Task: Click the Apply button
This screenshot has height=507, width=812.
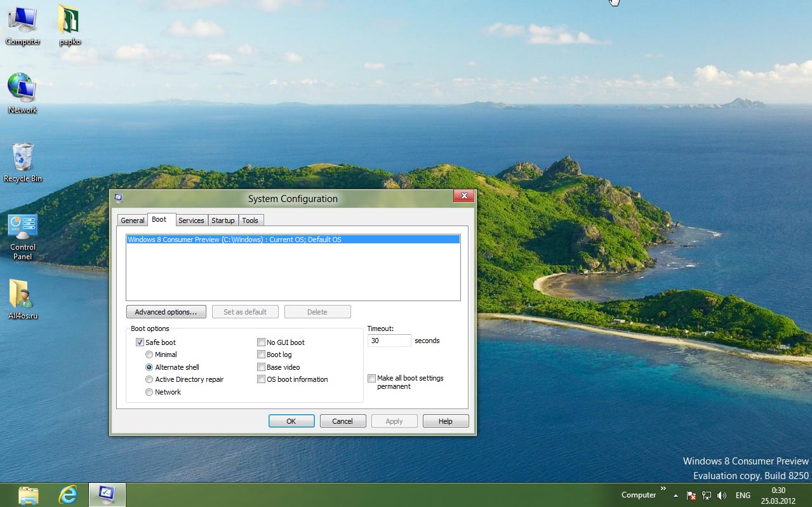Action: (x=394, y=421)
